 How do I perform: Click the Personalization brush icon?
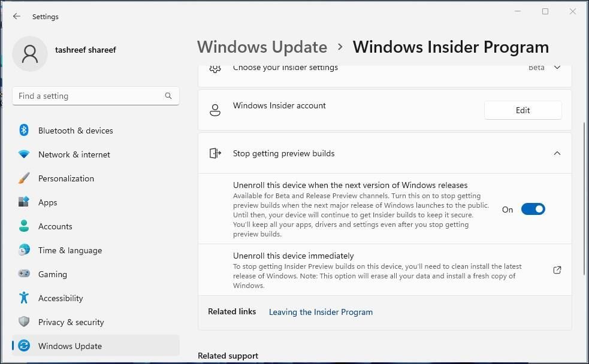pos(24,178)
